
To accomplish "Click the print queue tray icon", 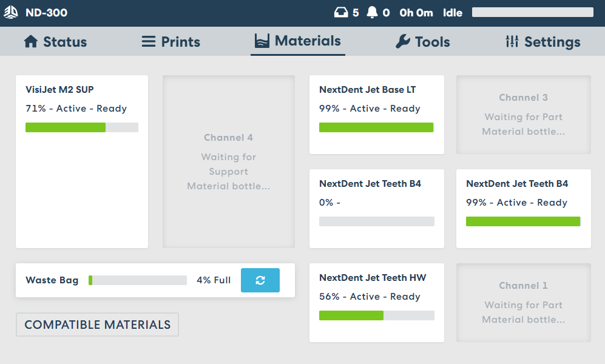I will 342,13.
